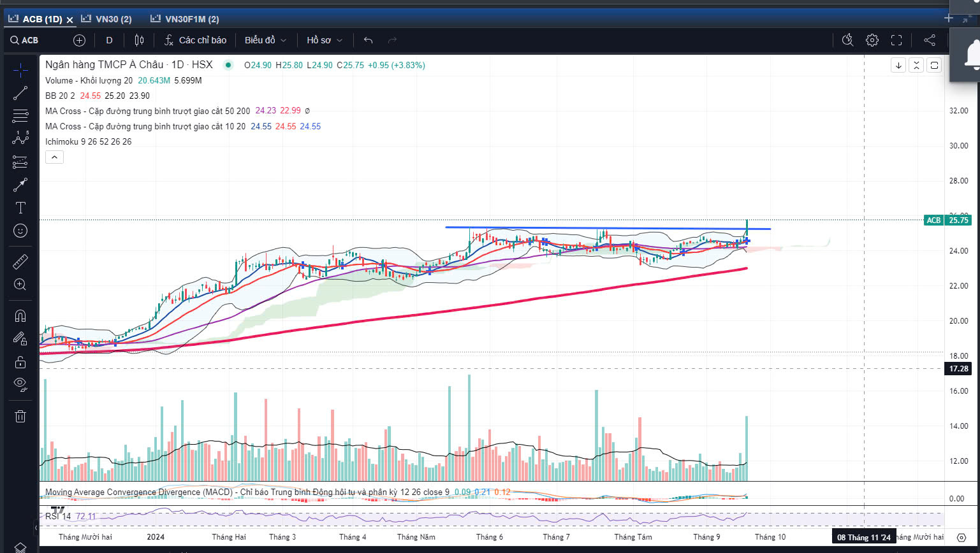Click the MA Cross 10 20 legend
980x553 pixels.
tap(146, 126)
